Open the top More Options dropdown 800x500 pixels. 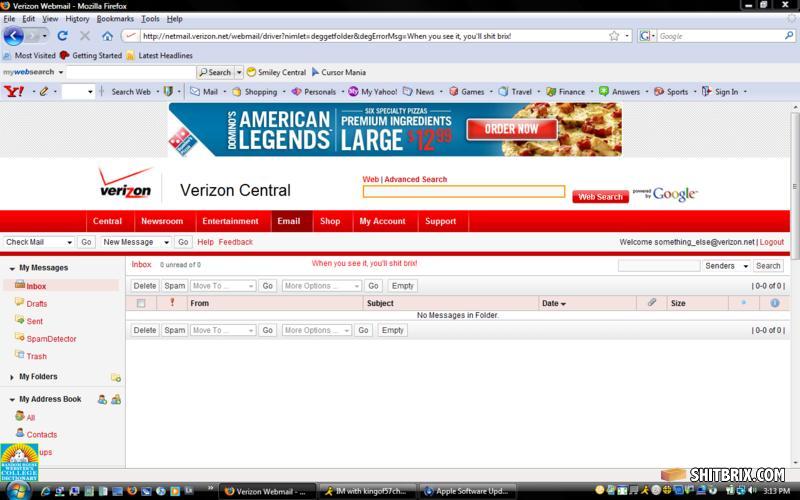(x=322, y=286)
